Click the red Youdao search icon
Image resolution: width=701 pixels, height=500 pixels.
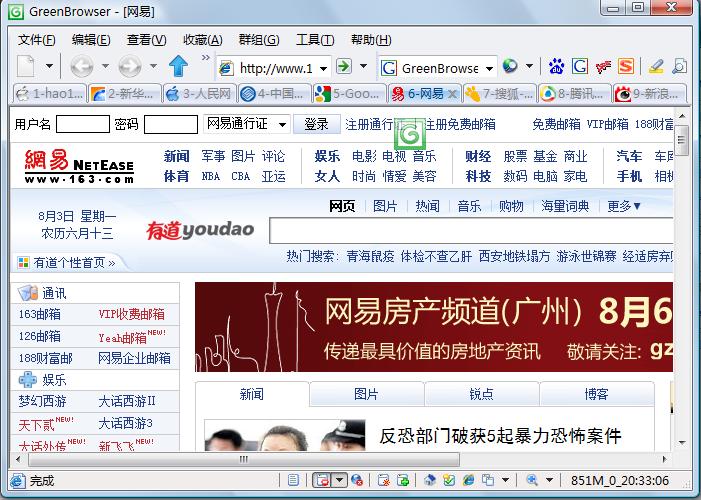(x=603, y=67)
